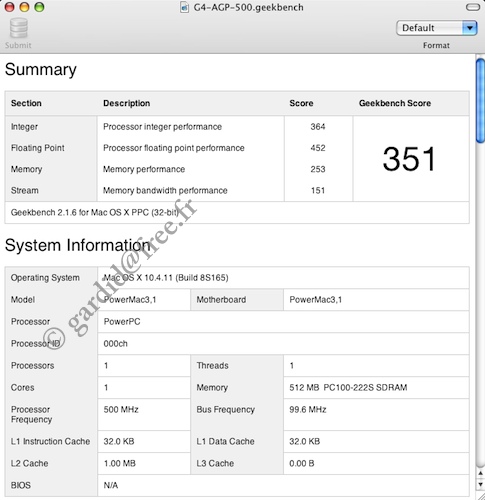Image resolution: width=485 pixels, height=500 pixels.
Task: Click the document icon in title bar
Action: [x=184, y=7]
